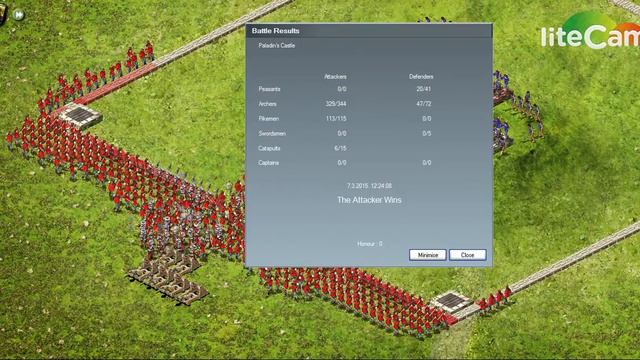Screen dimensions: 640x360
Task: Select the "Catapults" row label
Action: [269, 148]
